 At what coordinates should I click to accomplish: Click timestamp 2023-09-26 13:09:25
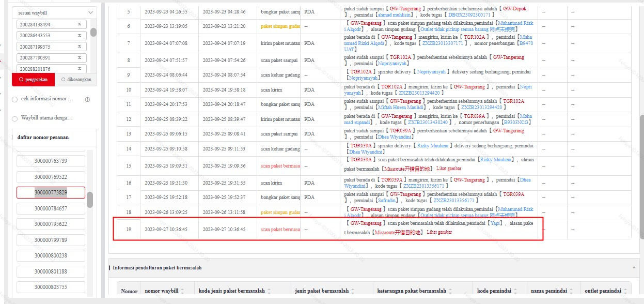pyautogui.click(x=166, y=212)
